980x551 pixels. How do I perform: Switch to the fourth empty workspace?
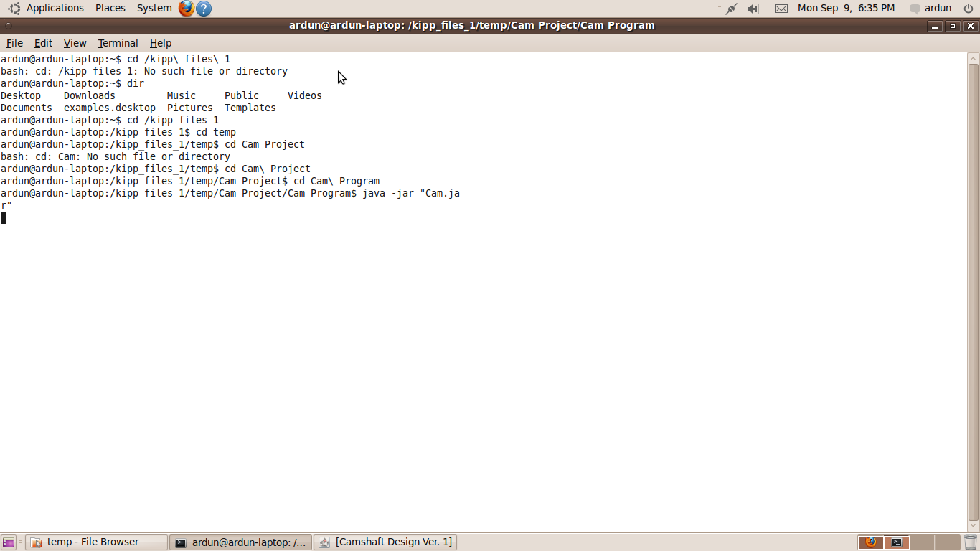point(948,542)
